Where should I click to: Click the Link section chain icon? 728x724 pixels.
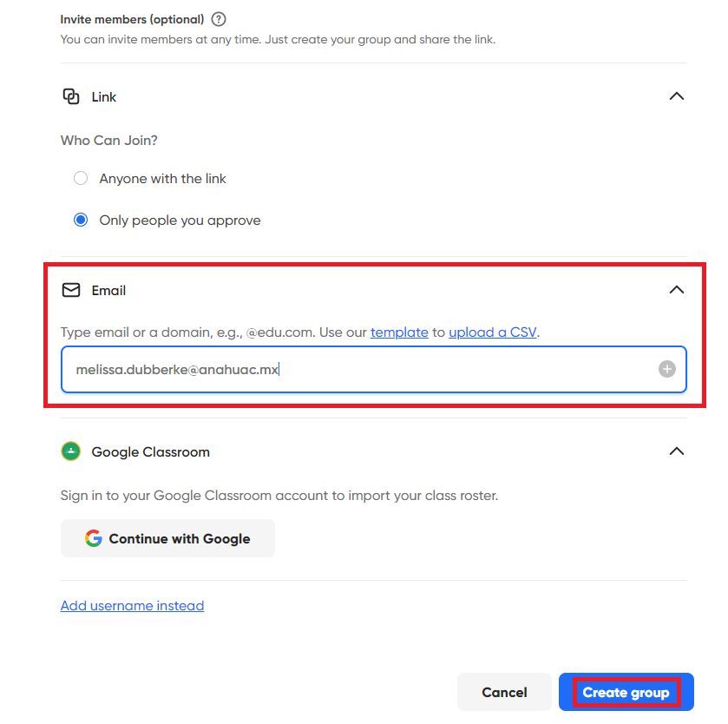pos(71,96)
